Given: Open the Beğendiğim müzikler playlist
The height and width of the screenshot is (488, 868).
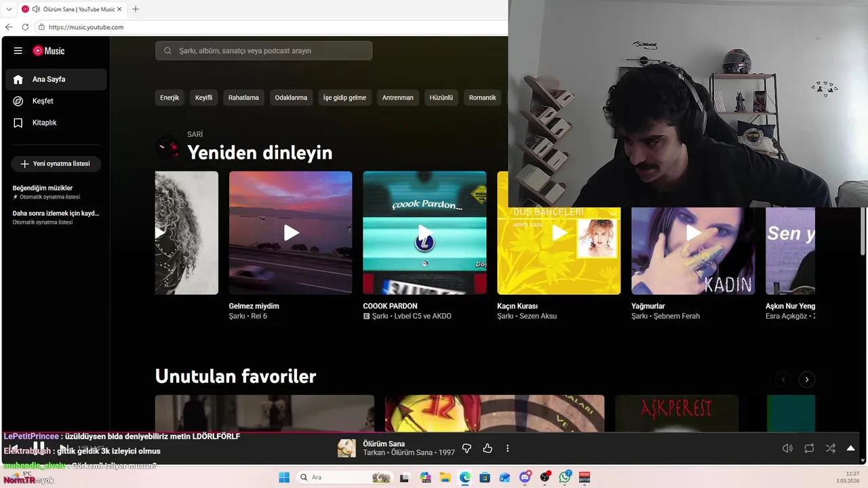Looking at the screenshot, I should (56, 192).
